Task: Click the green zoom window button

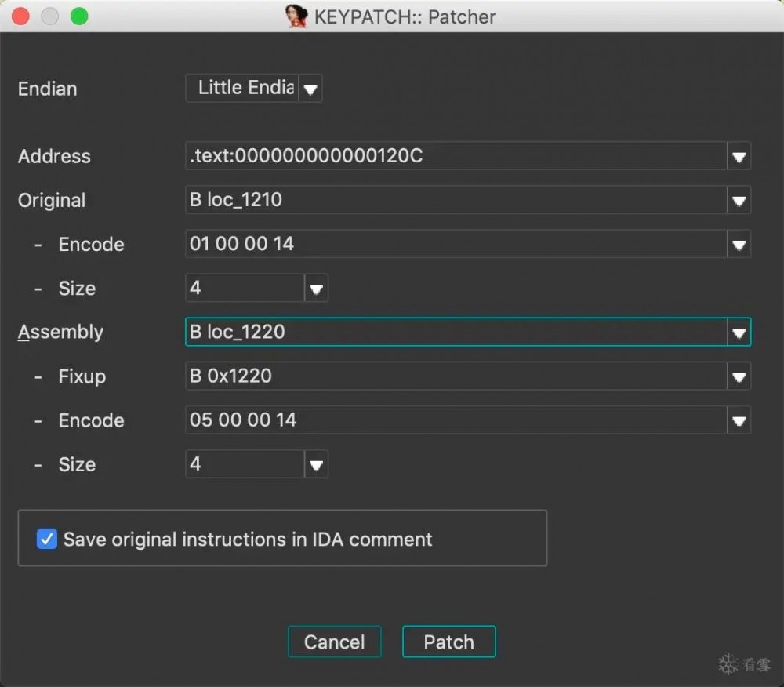Action: [x=79, y=16]
